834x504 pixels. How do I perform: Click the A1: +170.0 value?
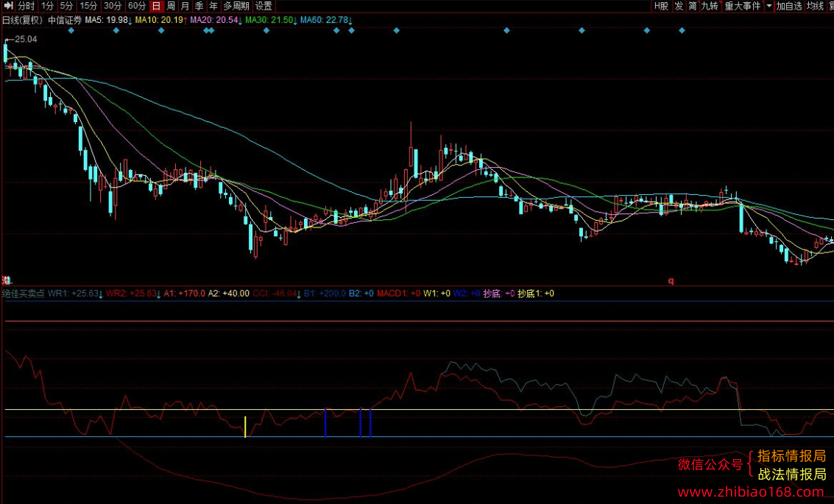(184, 294)
